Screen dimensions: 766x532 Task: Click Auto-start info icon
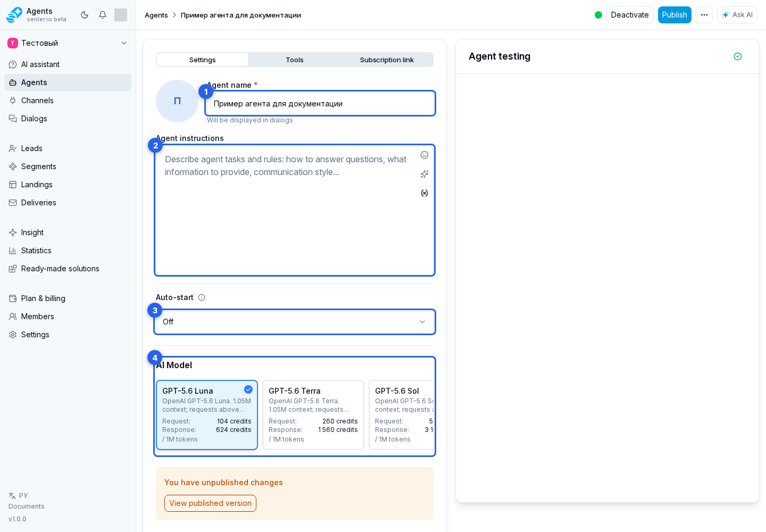(x=202, y=297)
